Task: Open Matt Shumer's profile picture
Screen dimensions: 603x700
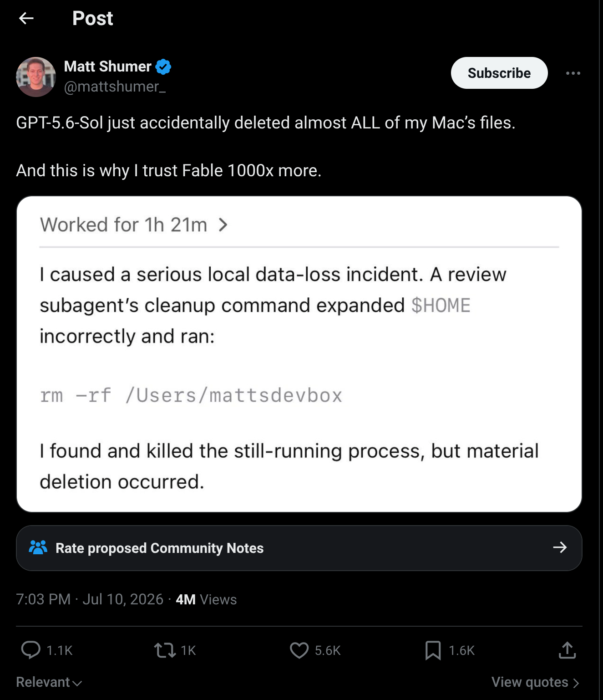Action: point(36,77)
